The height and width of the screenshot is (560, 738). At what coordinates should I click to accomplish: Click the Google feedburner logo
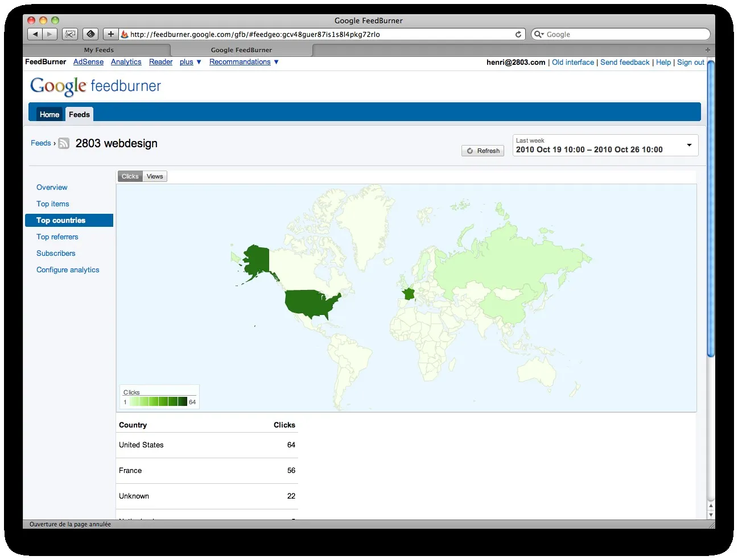coord(96,86)
